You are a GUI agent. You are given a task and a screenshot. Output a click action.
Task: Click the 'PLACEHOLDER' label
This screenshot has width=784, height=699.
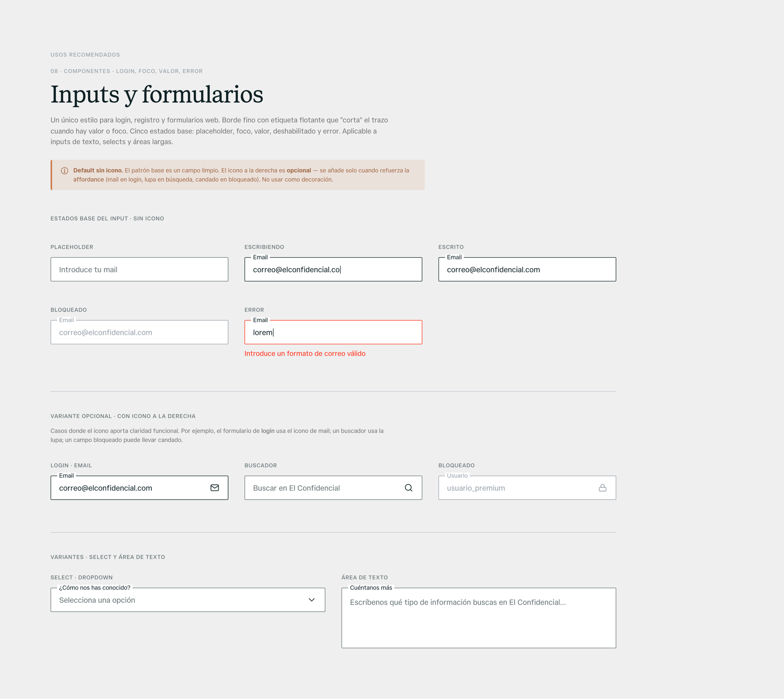click(x=72, y=247)
